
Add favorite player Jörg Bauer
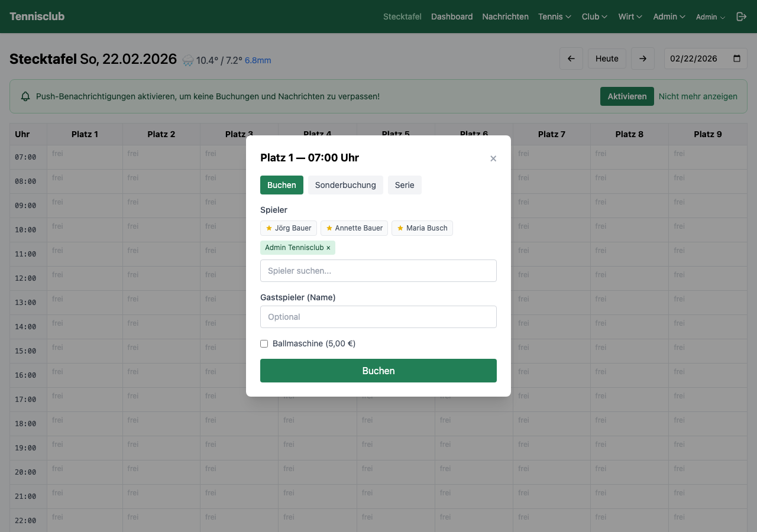289,228
